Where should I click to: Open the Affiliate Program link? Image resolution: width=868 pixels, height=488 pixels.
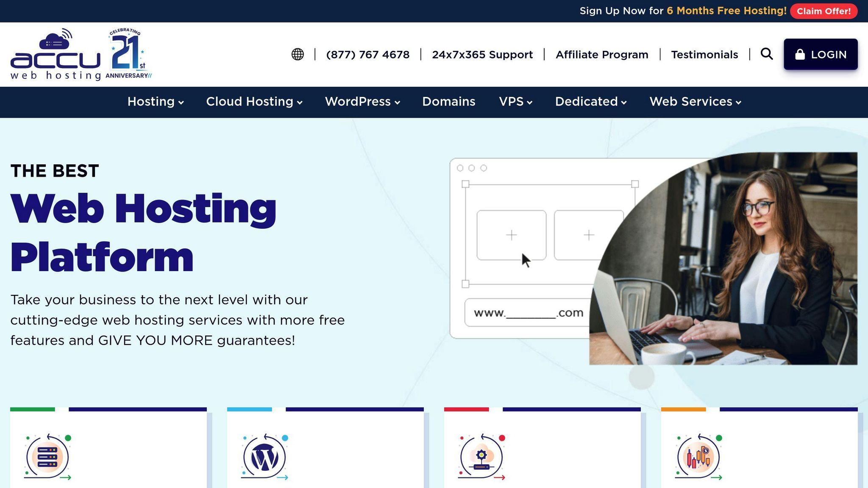(x=602, y=55)
